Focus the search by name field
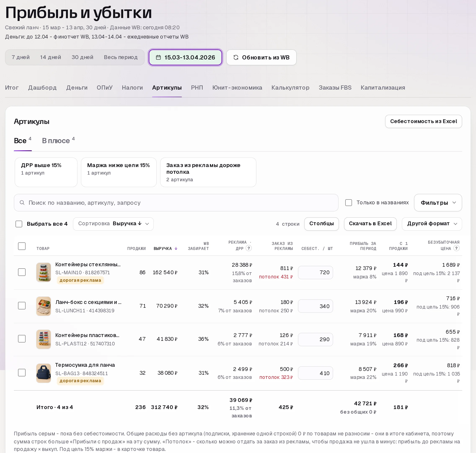The width and height of the screenshot is (476, 453). (x=176, y=203)
